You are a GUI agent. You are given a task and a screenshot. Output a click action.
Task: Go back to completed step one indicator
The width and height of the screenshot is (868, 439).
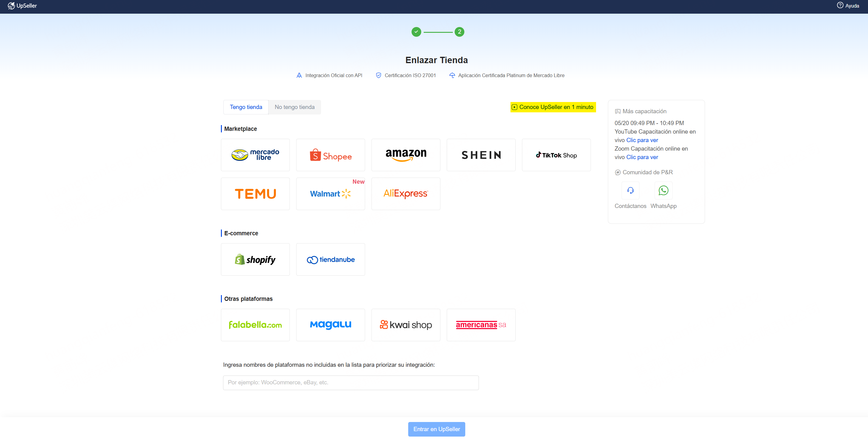click(416, 32)
